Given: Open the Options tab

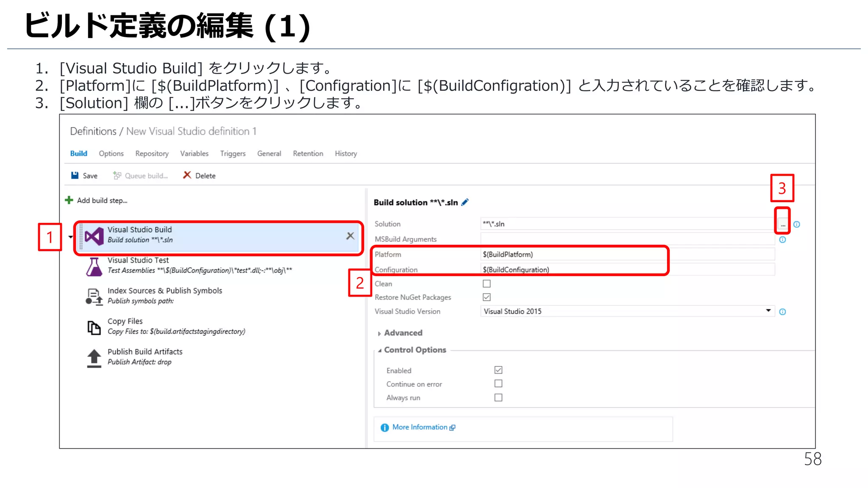Looking at the screenshot, I should pos(111,153).
